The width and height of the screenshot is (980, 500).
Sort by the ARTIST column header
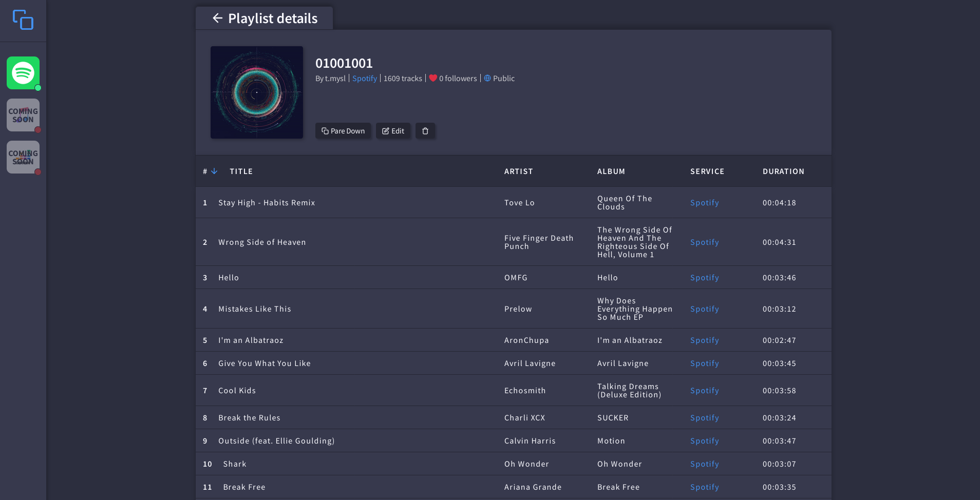click(x=518, y=171)
